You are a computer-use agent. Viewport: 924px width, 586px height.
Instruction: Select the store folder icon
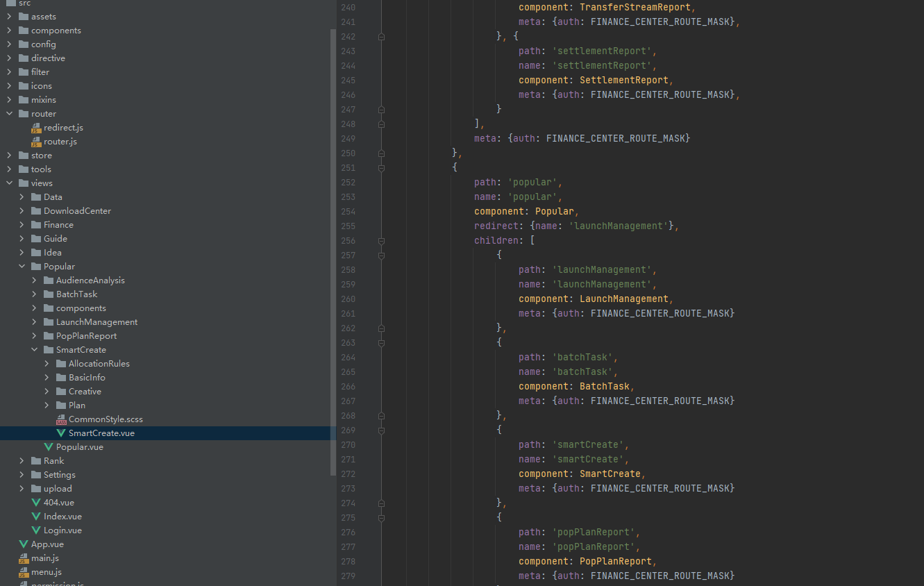24,156
